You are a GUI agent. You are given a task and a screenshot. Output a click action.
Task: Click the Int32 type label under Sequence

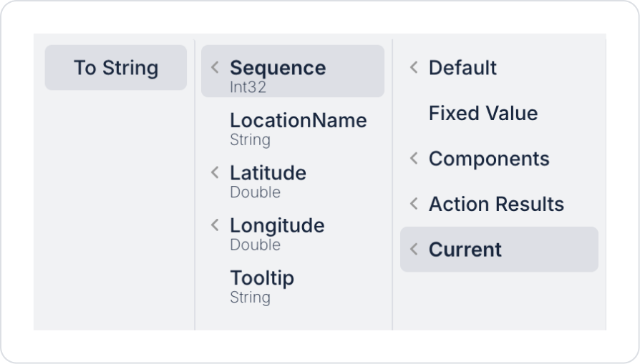(248, 87)
